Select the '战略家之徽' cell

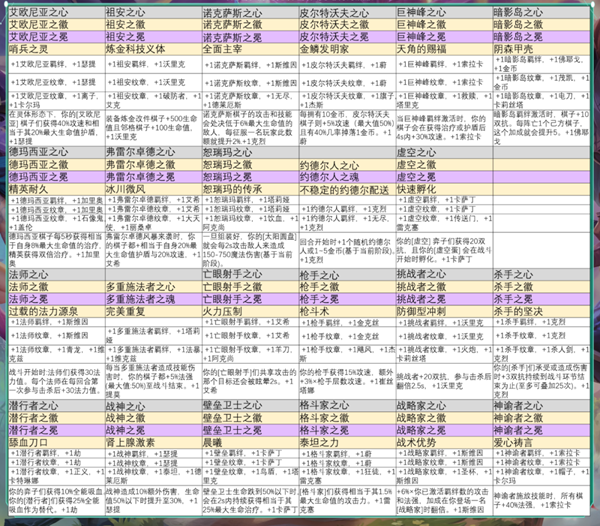point(444,418)
